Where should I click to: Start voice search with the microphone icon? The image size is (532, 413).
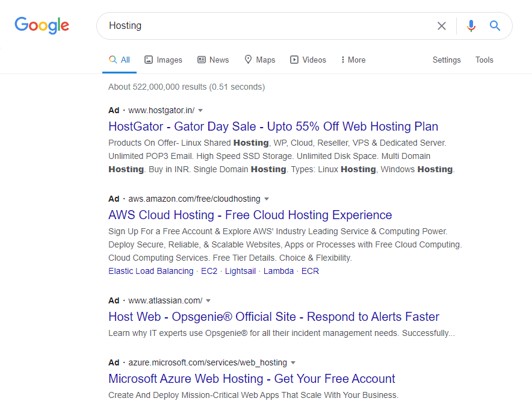coord(471,26)
